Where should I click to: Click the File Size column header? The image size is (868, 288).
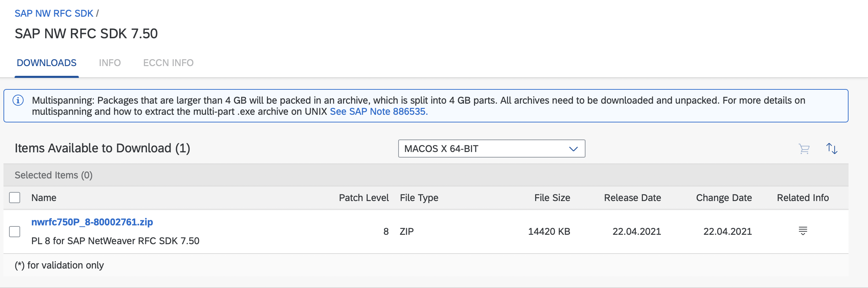coord(552,198)
